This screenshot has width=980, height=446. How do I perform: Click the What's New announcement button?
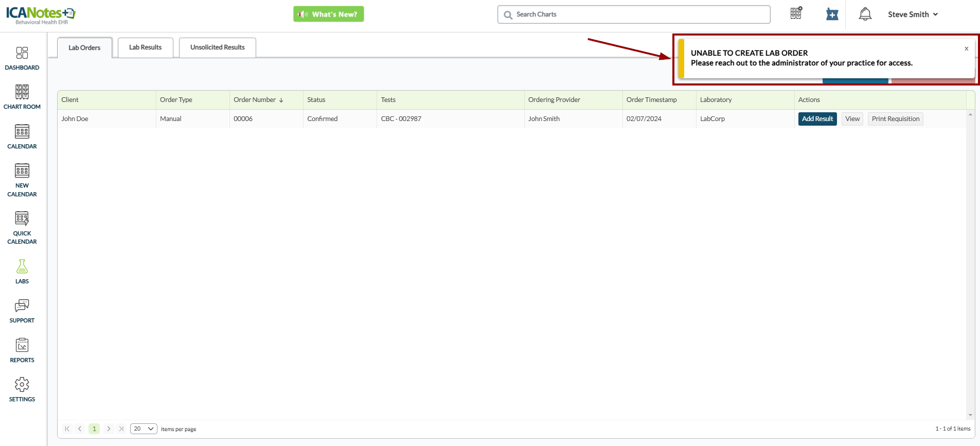[x=328, y=14]
